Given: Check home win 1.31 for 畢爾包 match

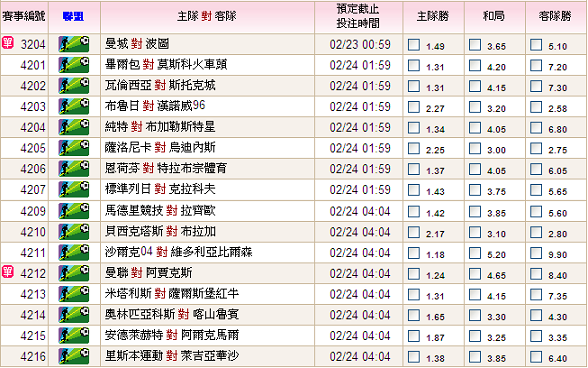Looking at the screenshot, I should [414, 66].
